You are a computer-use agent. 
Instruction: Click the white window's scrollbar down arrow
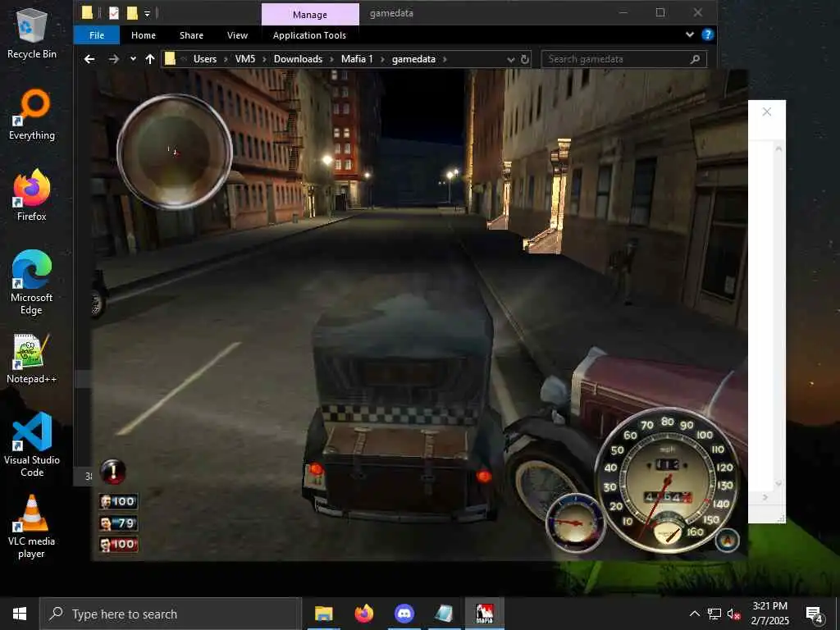(x=778, y=484)
